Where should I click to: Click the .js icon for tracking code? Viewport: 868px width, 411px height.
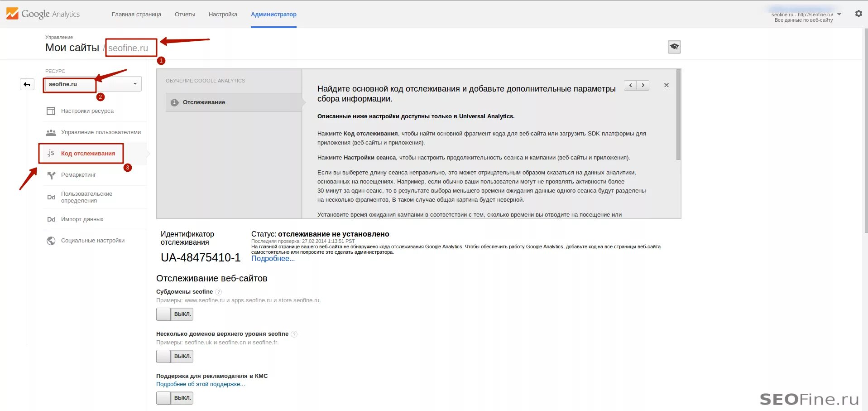(x=51, y=153)
